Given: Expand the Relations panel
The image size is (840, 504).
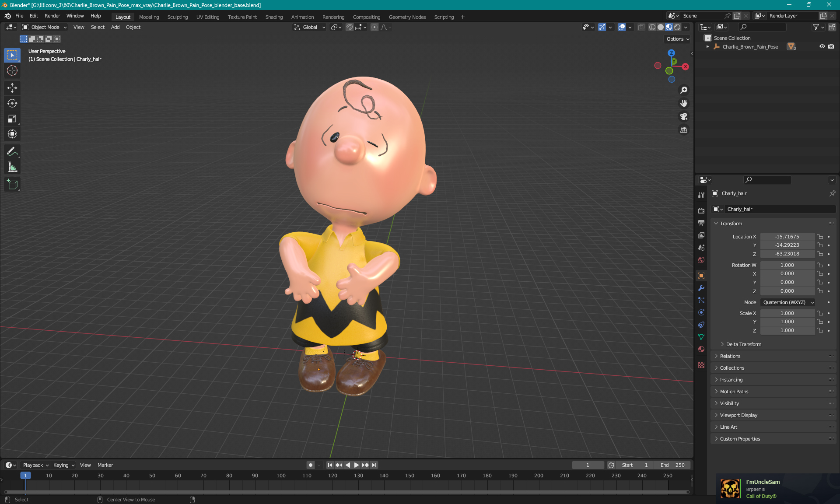Looking at the screenshot, I should [730, 356].
